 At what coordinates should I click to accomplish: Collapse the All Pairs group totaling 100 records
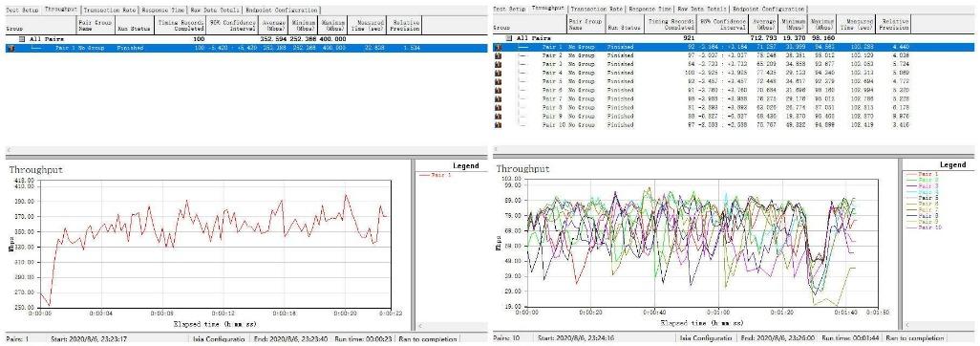tap(22, 39)
